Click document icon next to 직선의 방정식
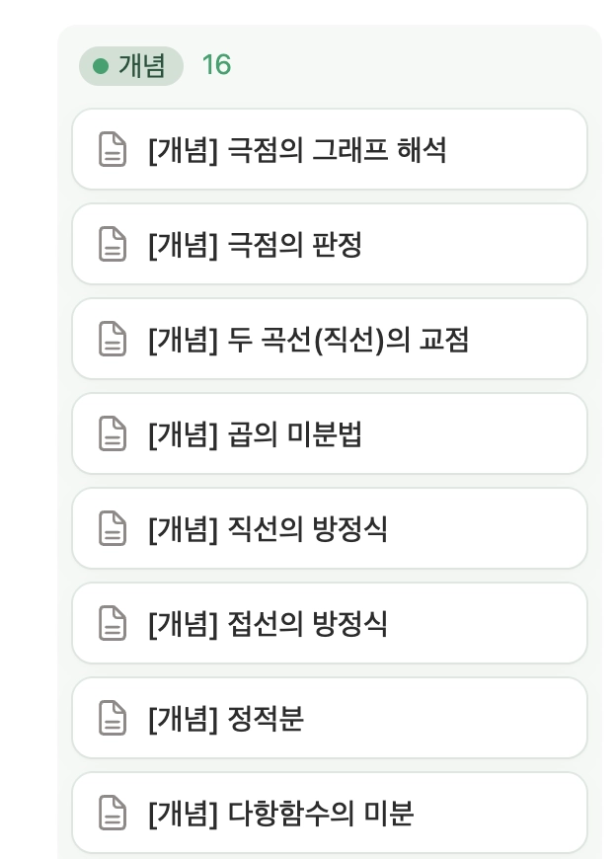The image size is (616, 859). point(114,529)
